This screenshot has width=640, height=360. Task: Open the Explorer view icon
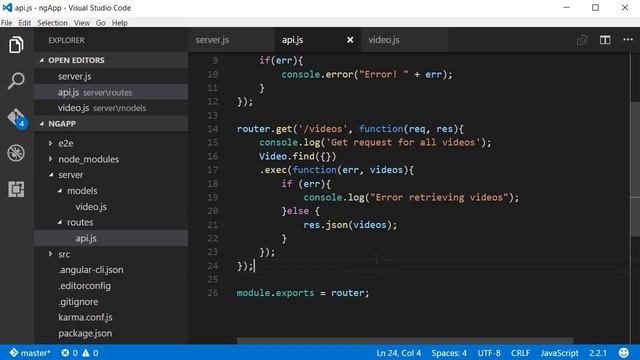tap(16, 44)
